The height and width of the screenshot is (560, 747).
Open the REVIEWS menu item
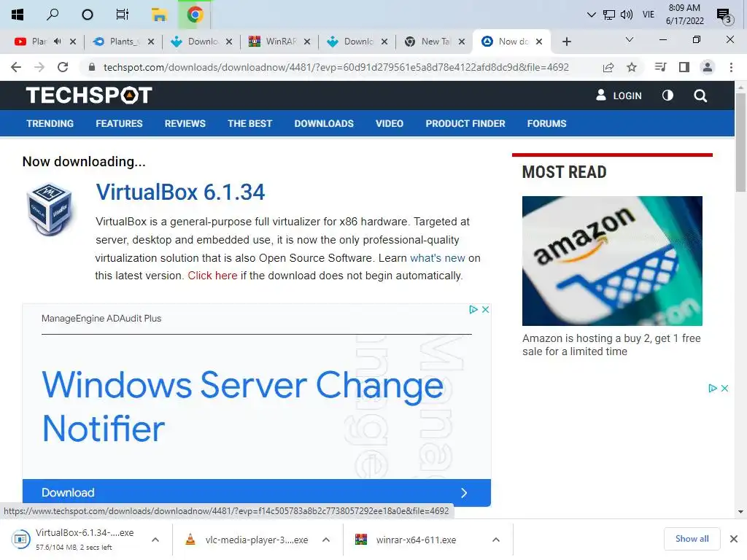[185, 123]
